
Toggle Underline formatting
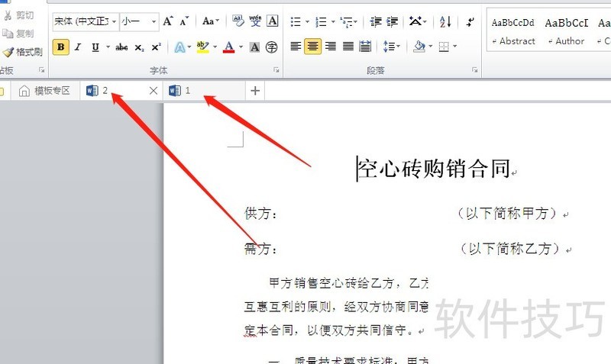95,47
